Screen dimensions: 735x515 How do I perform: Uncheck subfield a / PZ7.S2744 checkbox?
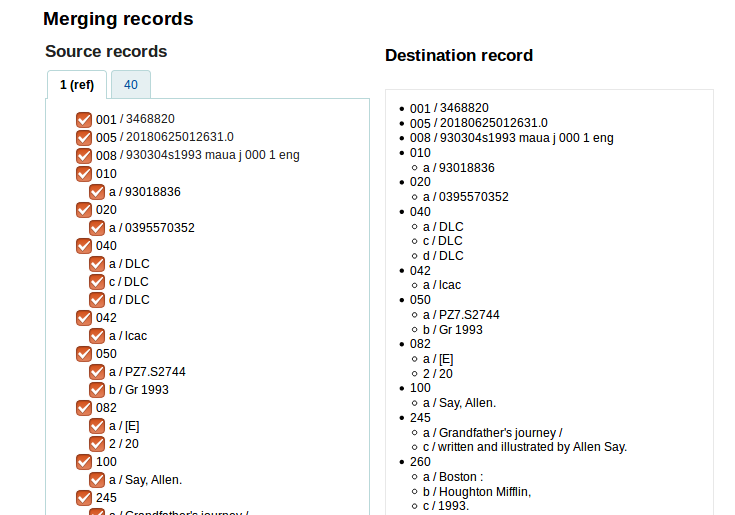(97, 372)
